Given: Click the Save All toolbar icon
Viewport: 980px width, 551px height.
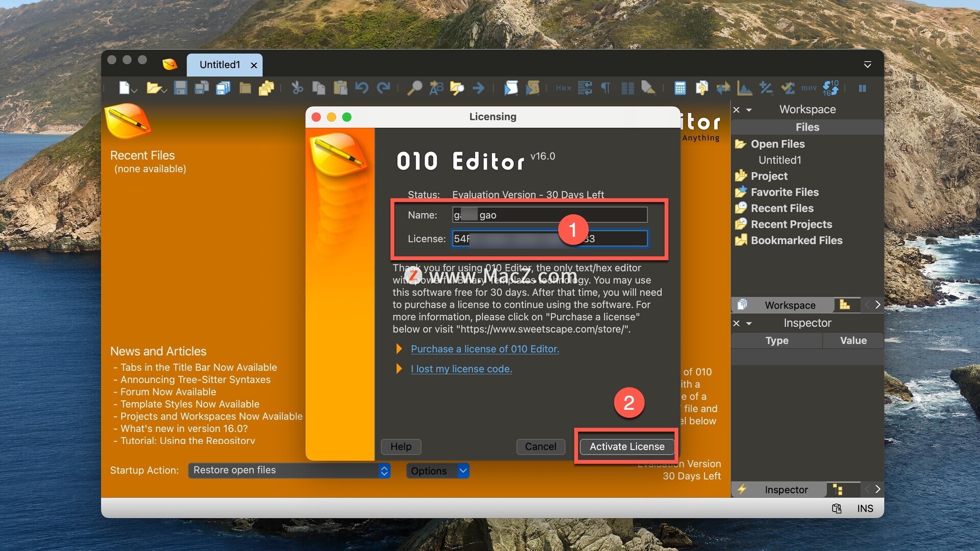Looking at the screenshot, I should coord(223,88).
